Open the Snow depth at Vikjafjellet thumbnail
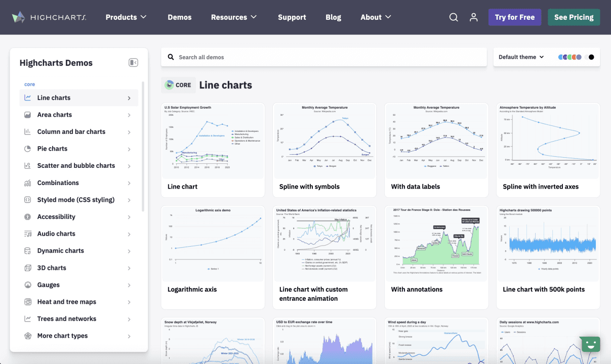The width and height of the screenshot is (611, 364). click(x=213, y=341)
